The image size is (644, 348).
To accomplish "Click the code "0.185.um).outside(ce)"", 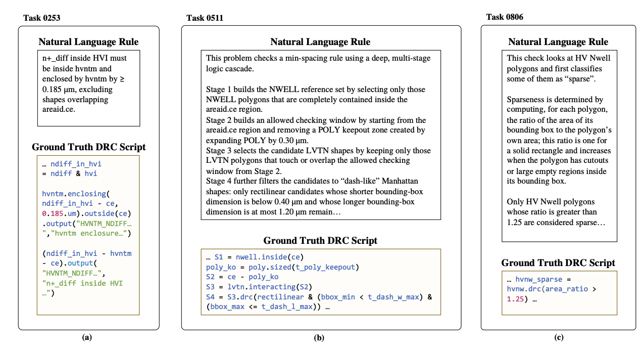I will (86, 213).
